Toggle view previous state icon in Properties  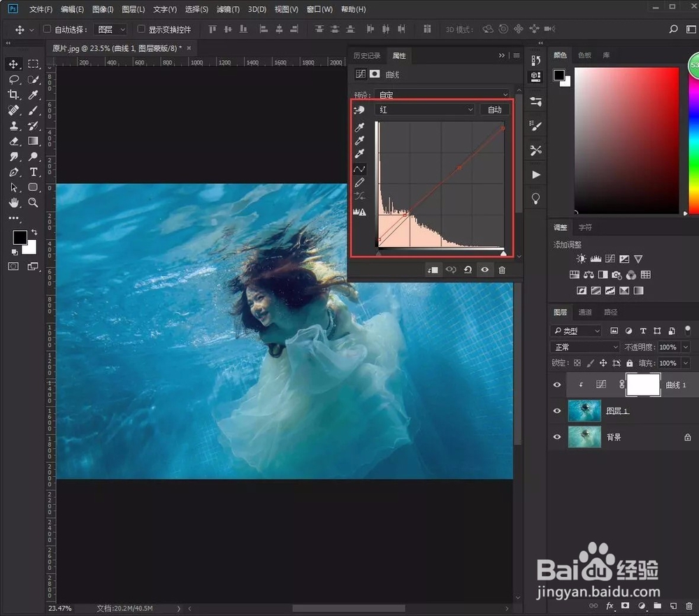pyautogui.click(x=451, y=270)
